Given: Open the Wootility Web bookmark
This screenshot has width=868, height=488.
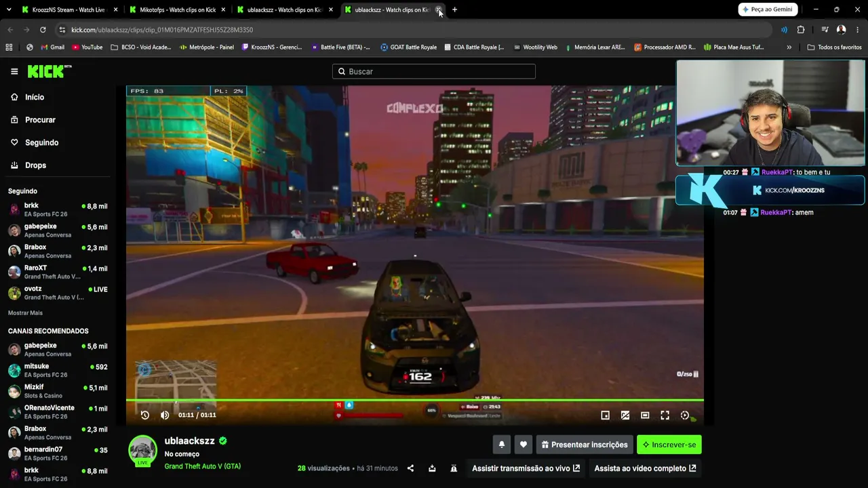Looking at the screenshot, I should [535, 47].
